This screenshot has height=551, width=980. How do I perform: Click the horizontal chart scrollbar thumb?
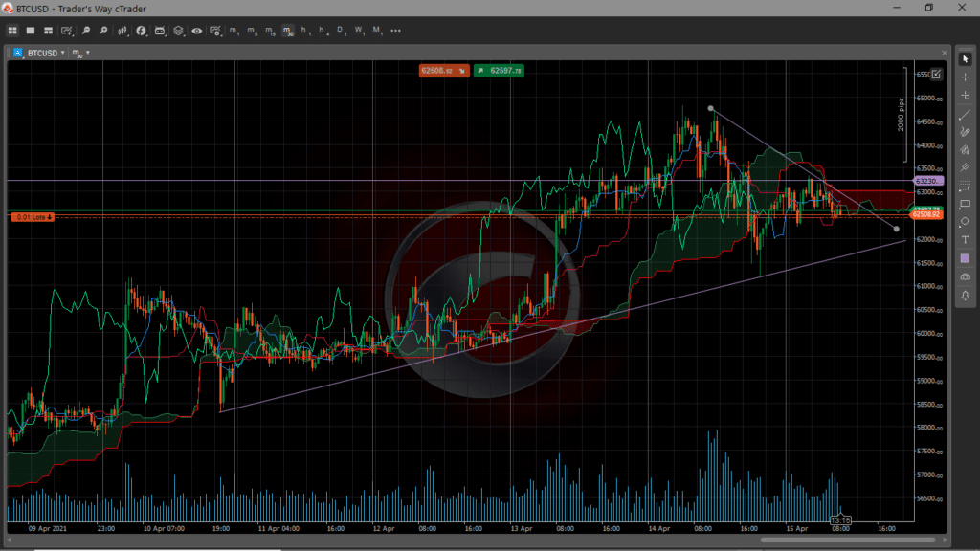[848, 540]
